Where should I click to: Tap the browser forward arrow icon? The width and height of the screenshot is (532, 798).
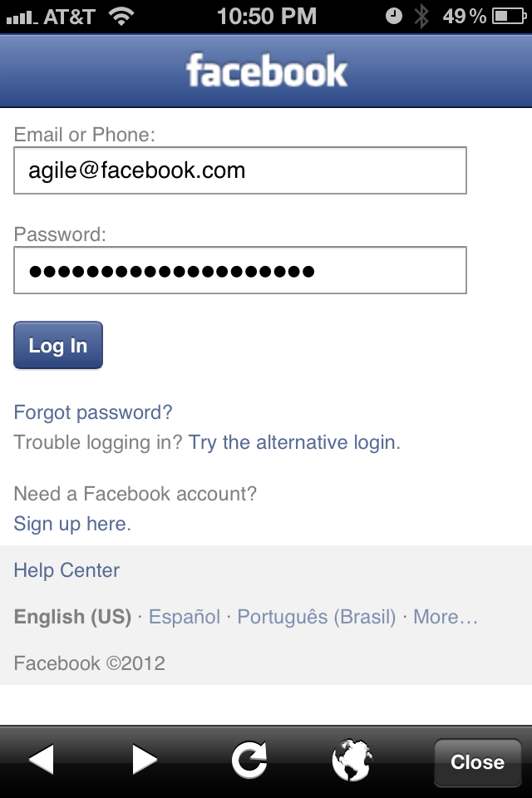145,760
